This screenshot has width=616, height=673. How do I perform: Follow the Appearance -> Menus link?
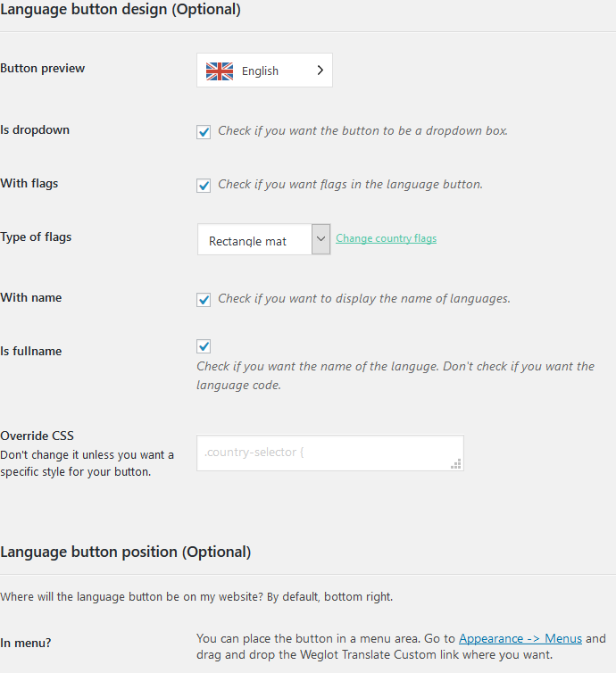520,639
